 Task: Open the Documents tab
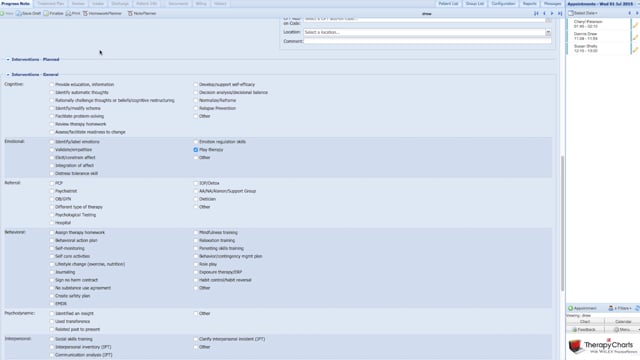pyautogui.click(x=178, y=4)
